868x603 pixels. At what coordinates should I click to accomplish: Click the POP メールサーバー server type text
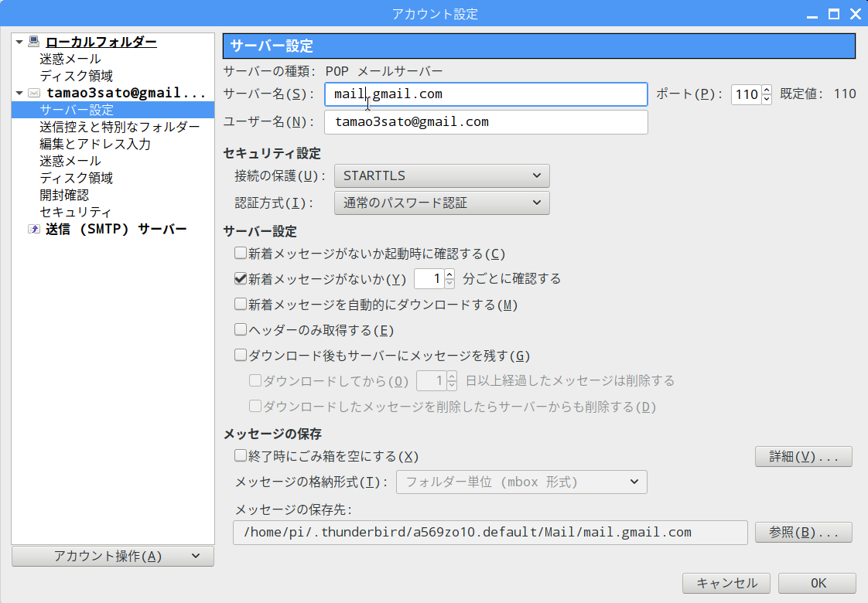click(384, 71)
